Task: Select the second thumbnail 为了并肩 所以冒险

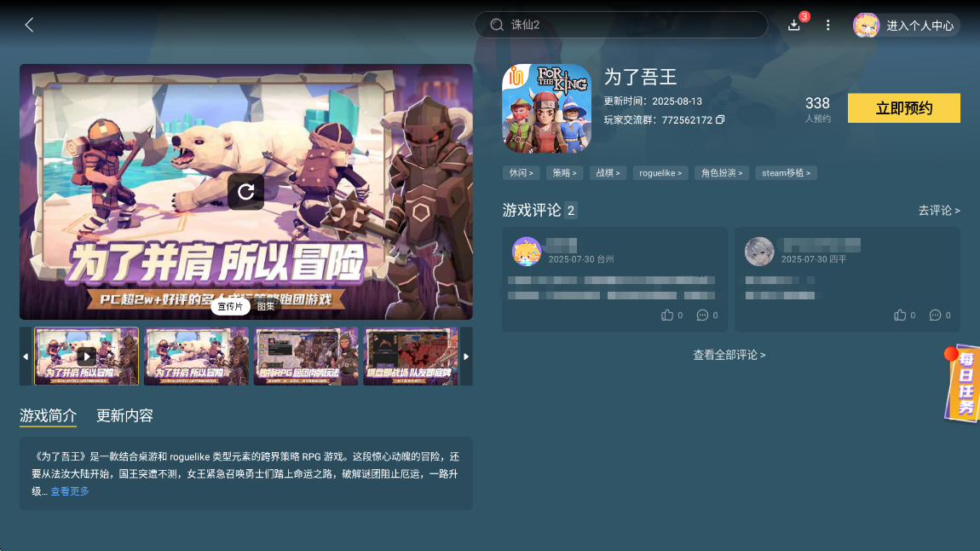Action: click(x=196, y=356)
